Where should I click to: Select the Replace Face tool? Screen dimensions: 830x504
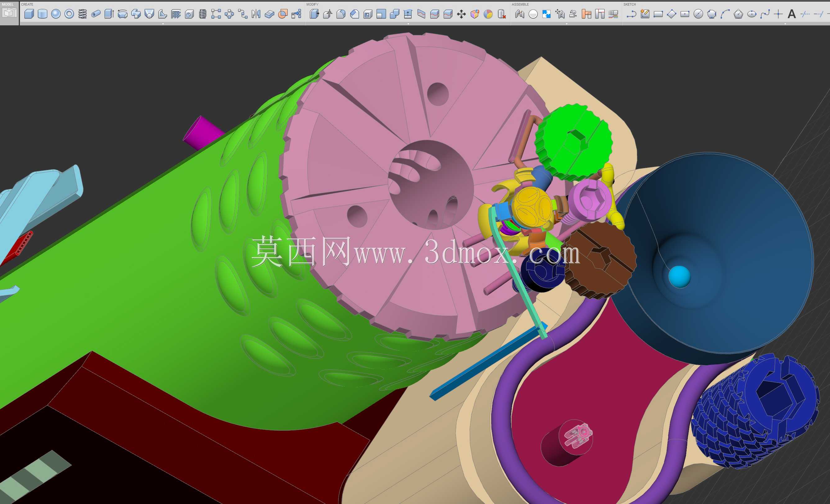[408, 14]
